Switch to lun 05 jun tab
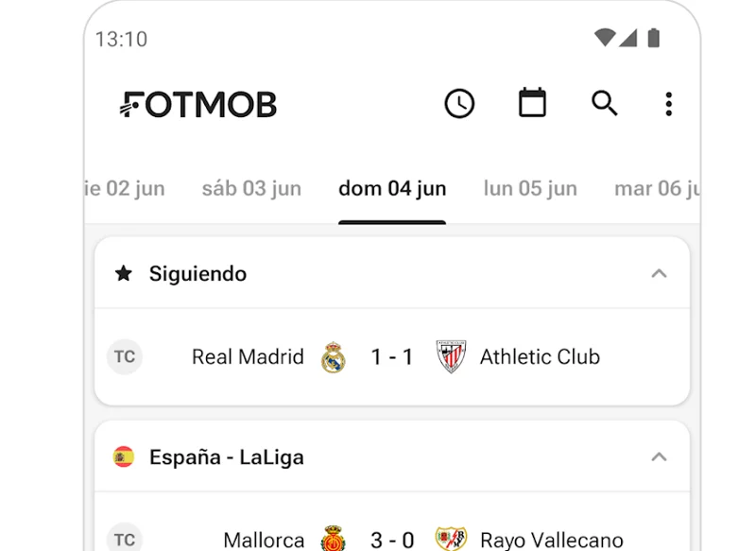Viewport: 756px width, 551px height. click(x=530, y=188)
